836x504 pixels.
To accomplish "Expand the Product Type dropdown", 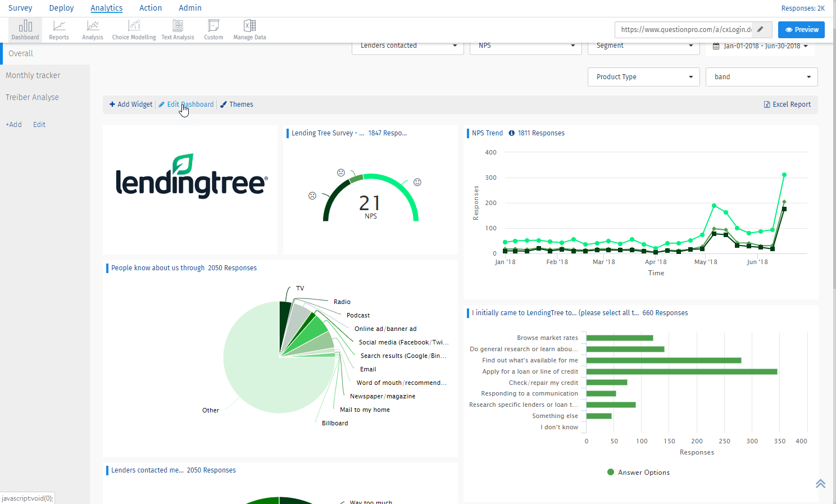I will (x=643, y=77).
